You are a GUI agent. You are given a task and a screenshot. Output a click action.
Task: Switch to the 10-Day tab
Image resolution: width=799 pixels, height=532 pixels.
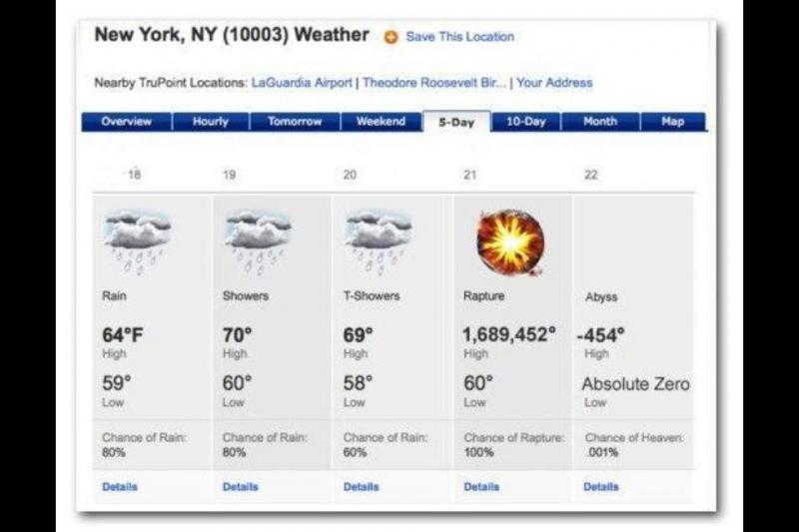click(x=526, y=122)
